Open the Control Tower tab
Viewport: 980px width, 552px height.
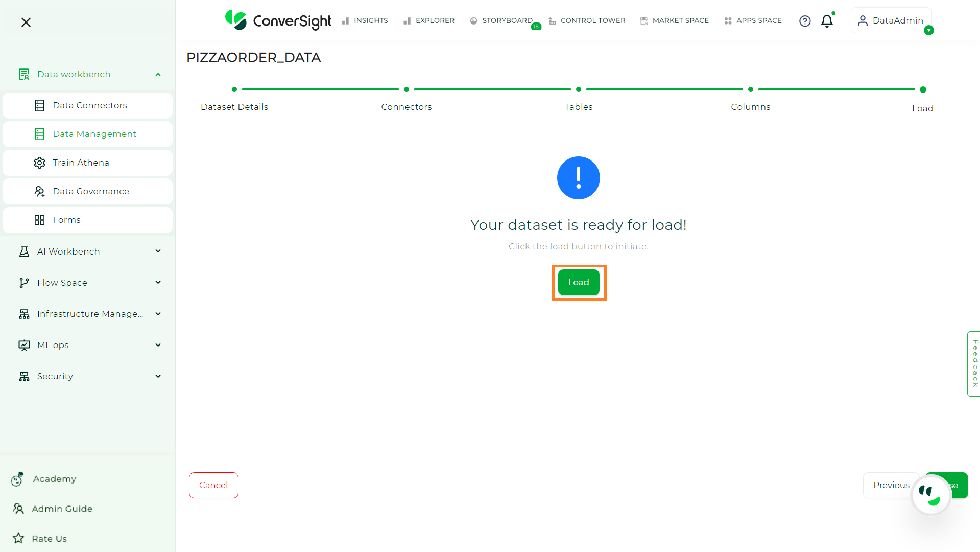(x=587, y=20)
